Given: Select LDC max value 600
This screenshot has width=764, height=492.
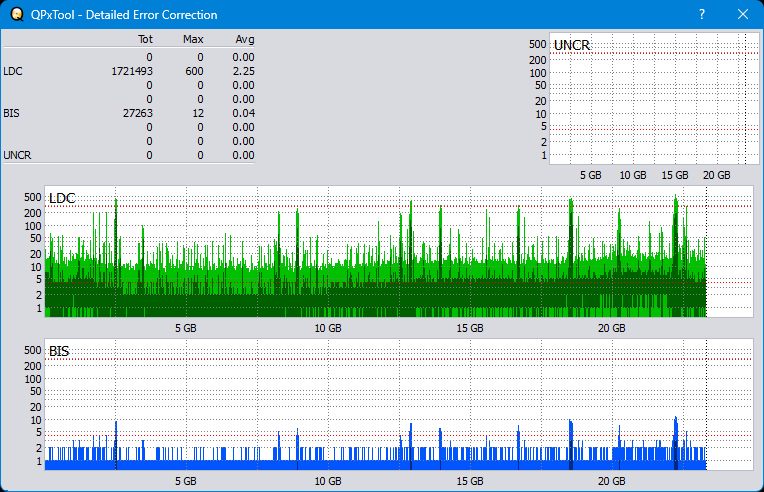Looking at the screenshot, I should coord(194,71).
